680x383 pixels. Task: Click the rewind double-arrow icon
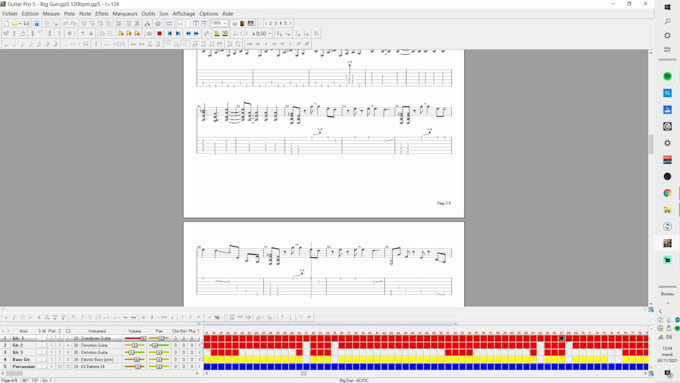188,33
